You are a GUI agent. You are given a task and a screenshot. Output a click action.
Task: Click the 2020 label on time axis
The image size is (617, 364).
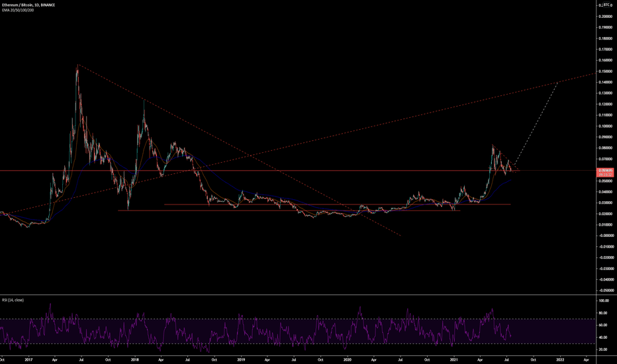(347, 359)
